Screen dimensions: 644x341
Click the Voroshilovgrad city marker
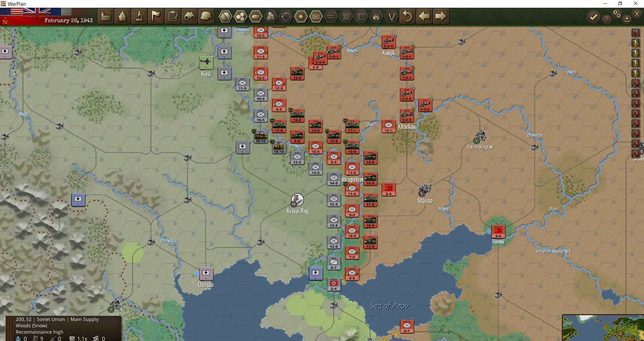click(480, 136)
